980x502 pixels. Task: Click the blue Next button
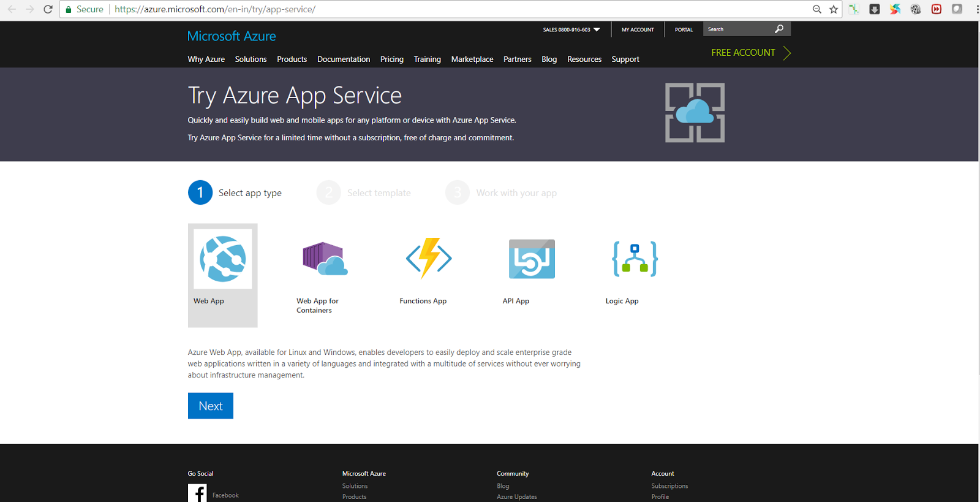tap(211, 406)
